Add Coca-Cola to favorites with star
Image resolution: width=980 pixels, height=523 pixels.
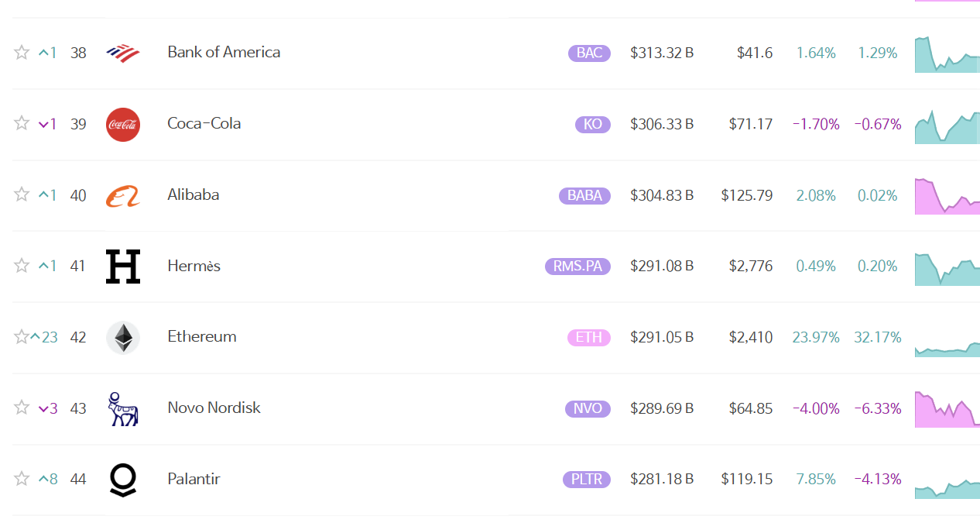22,124
